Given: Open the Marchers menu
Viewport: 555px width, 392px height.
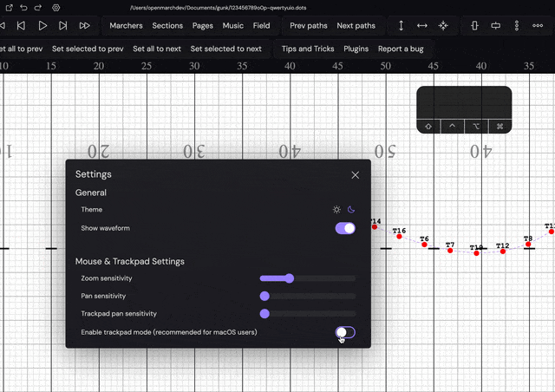Looking at the screenshot, I should (x=126, y=26).
